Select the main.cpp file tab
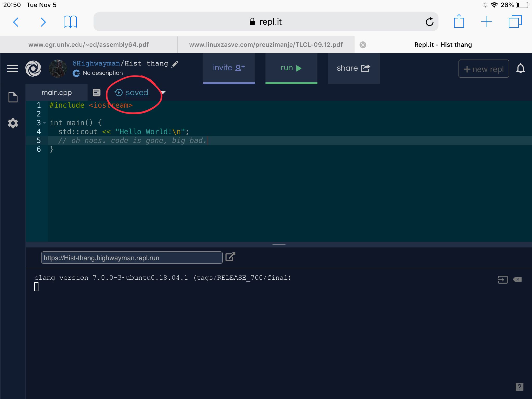 (57, 93)
